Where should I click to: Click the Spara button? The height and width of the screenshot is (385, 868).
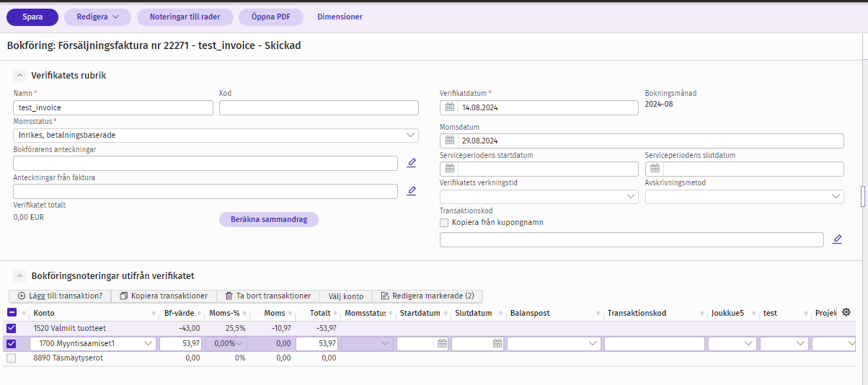coord(32,17)
